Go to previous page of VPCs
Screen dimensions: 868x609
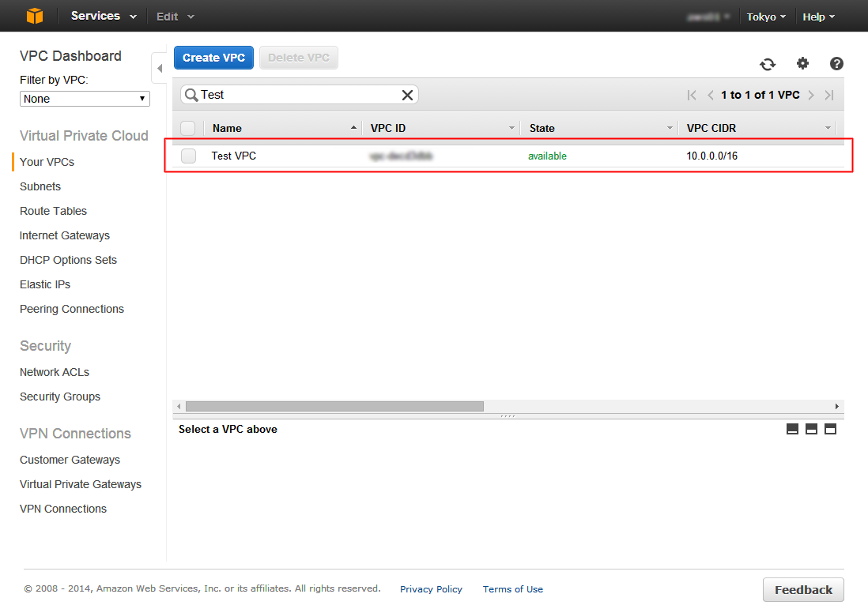coord(710,95)
